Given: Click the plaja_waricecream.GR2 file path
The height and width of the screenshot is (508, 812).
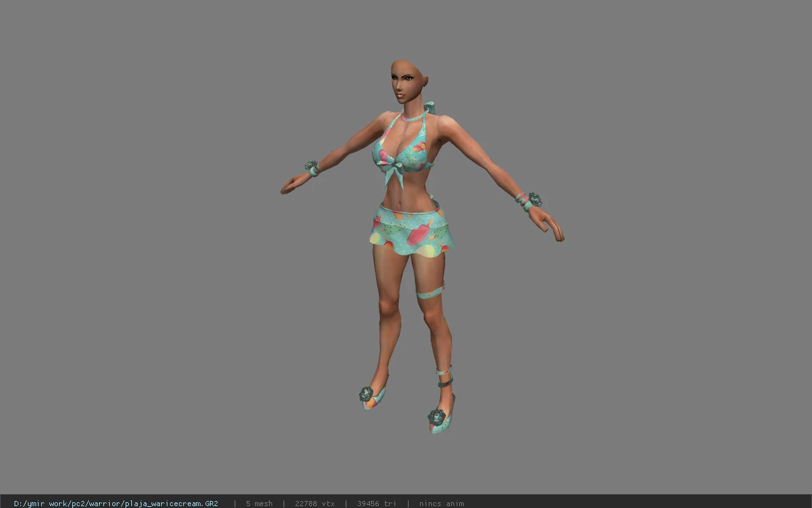Looking at the screenshot, I should (x=116, y=504).
